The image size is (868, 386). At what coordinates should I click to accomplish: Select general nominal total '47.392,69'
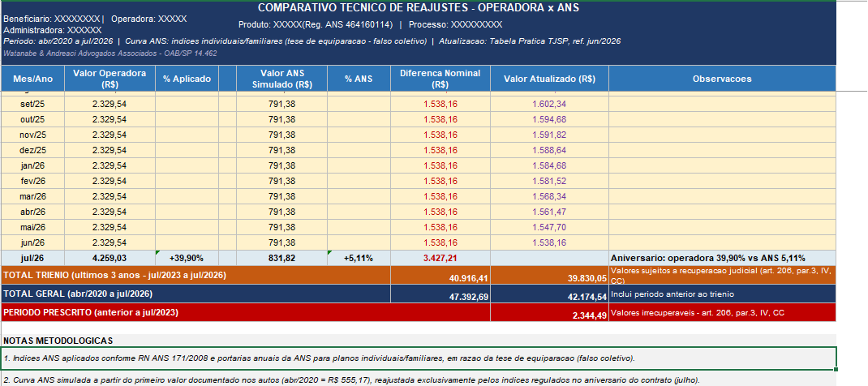point(440,294)
